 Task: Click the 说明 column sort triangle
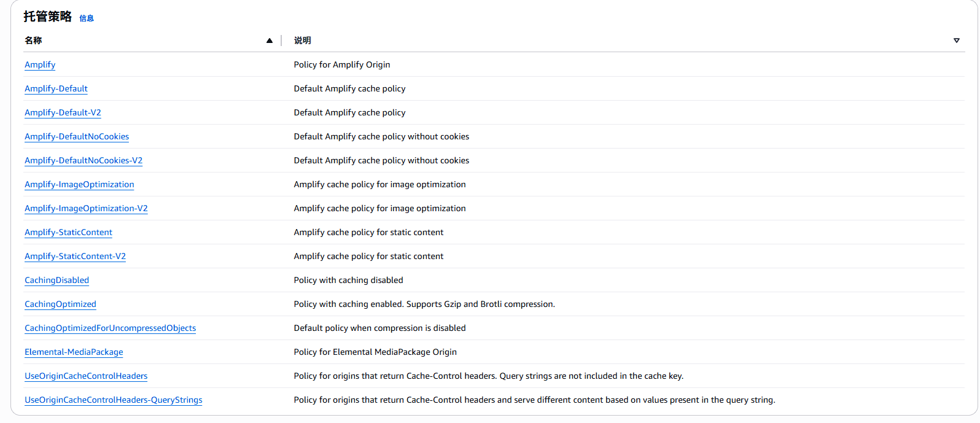(956, 41)
